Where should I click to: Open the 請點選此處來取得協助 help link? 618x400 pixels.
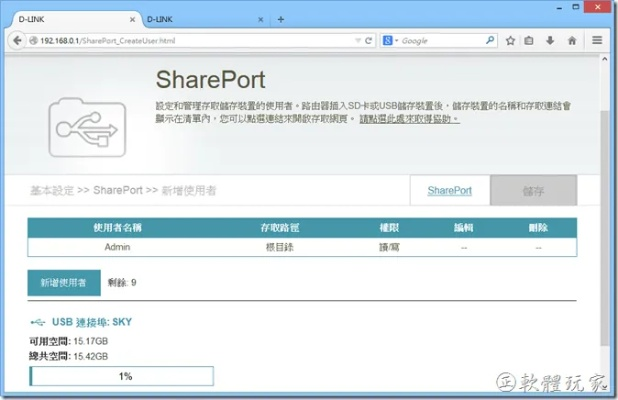tap(410, 119)
